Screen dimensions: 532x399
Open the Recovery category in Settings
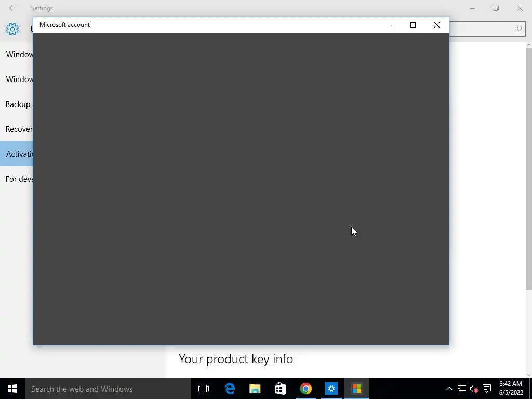(x=16, y=129)
